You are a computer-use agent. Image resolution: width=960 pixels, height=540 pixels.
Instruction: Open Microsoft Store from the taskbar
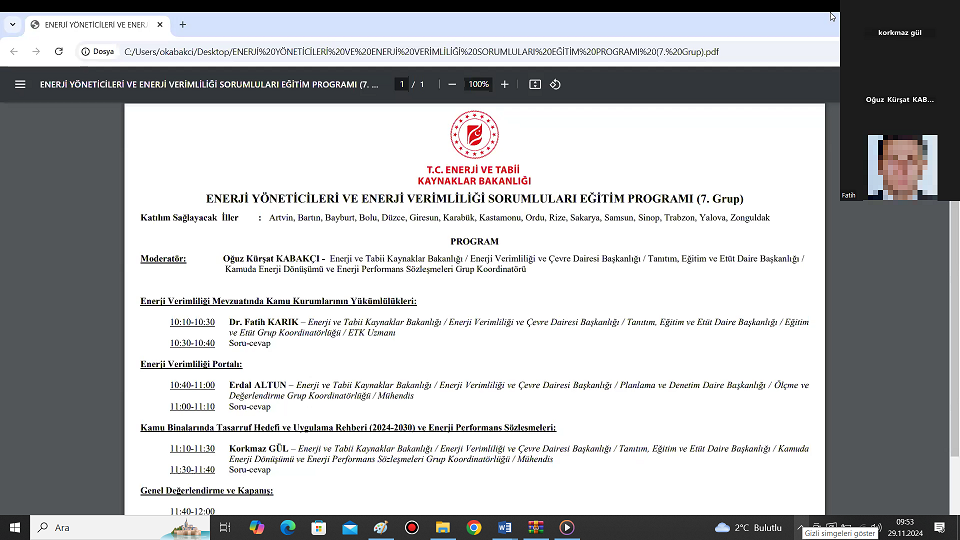pos(318,527)
